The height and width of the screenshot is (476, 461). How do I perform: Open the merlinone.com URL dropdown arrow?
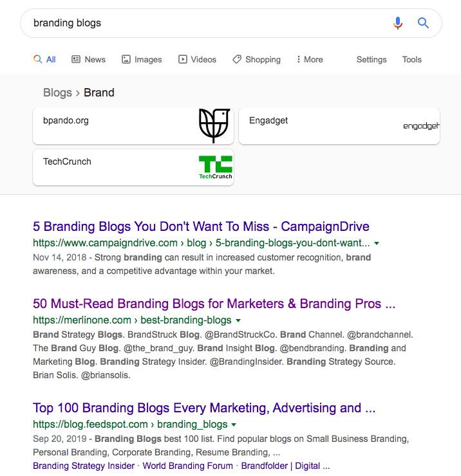pos(238,320)
